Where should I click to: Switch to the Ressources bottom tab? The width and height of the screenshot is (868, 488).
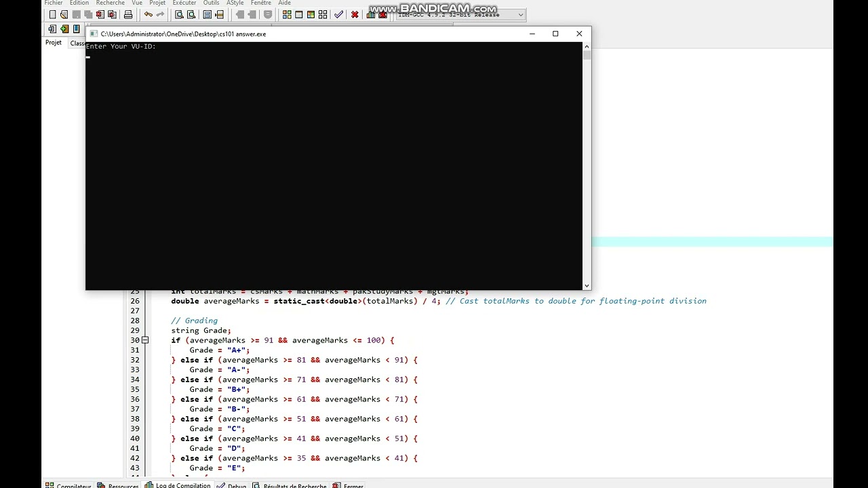click(118, 485)
